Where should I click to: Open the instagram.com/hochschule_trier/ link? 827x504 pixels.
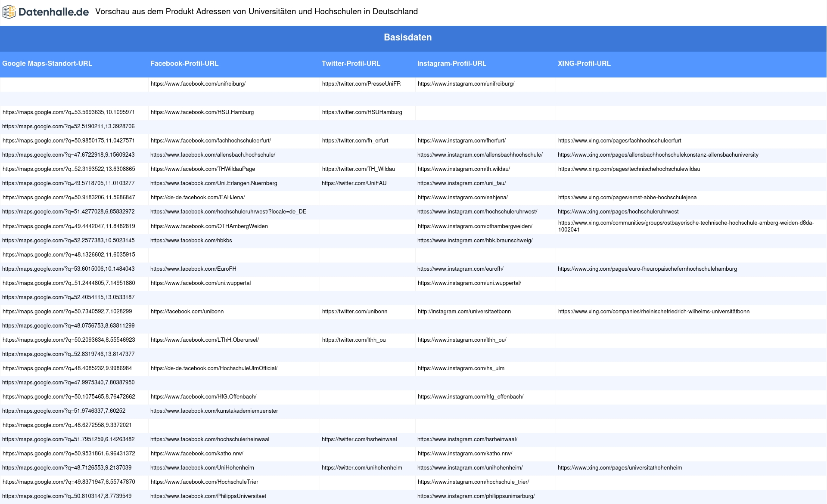pyautogui.click(x=473, y=482)
